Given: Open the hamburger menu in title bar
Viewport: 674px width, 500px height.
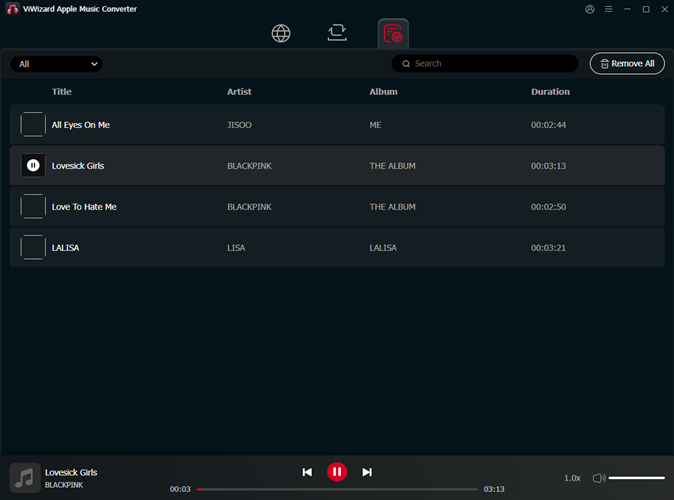Looking at the screenshot, I should coord(608,9).
